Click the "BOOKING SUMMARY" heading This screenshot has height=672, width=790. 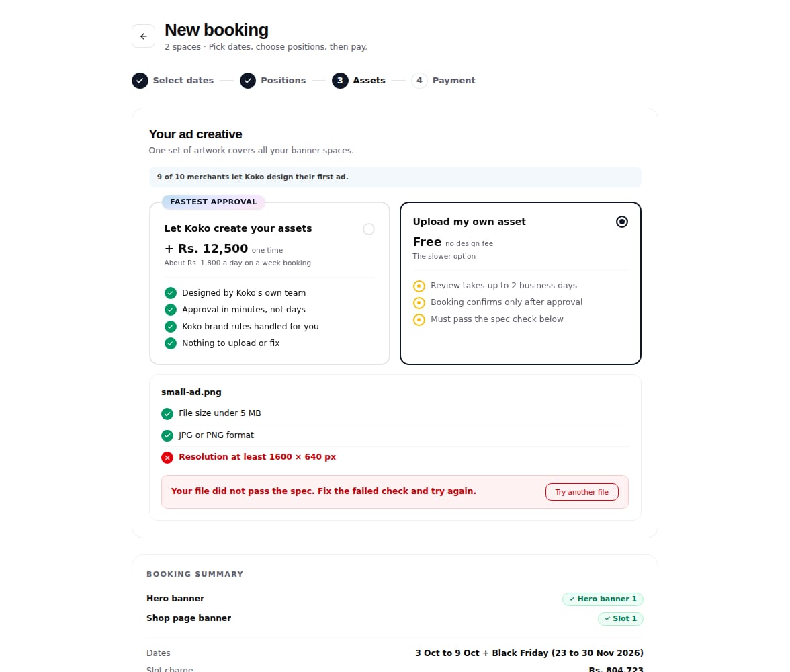point(195,574)
